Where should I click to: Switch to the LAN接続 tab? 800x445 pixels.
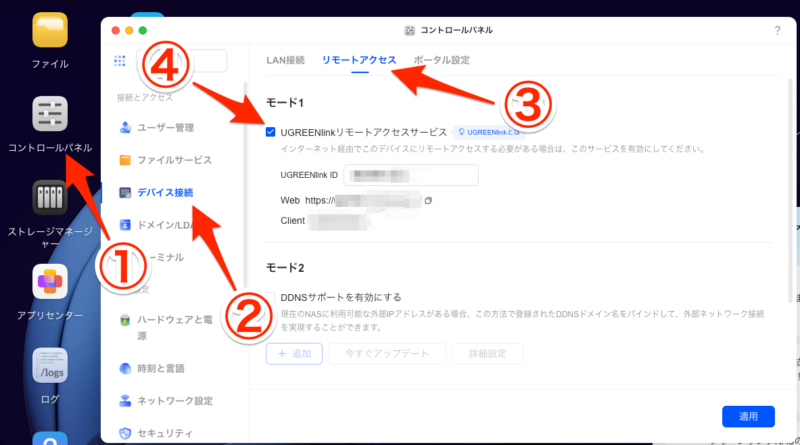[x=285, y=60]
